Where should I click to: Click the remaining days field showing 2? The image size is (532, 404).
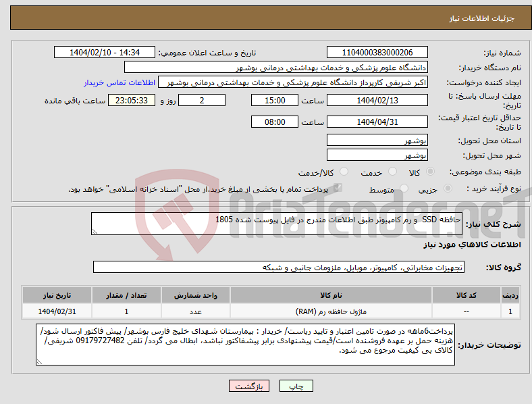coord(202,100)
